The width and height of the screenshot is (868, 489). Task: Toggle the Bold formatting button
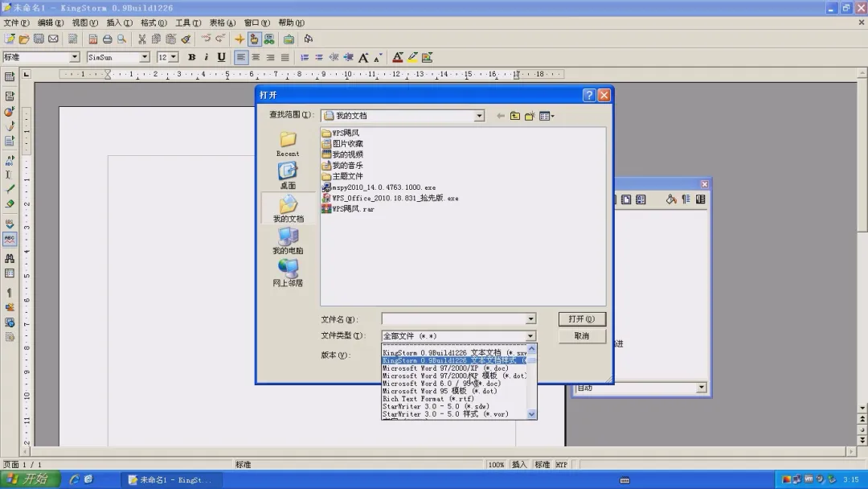tap(191, 57)
